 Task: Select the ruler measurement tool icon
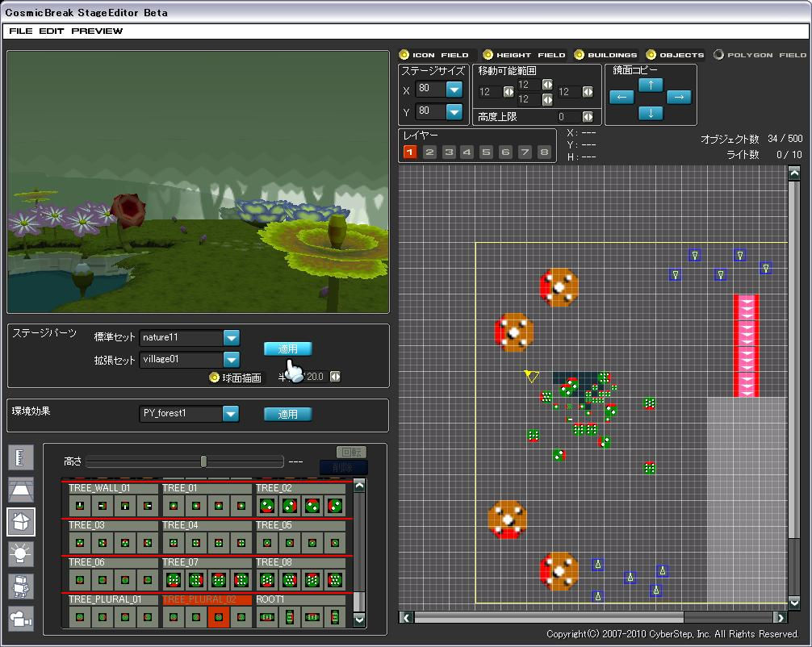tap(21, 457)
